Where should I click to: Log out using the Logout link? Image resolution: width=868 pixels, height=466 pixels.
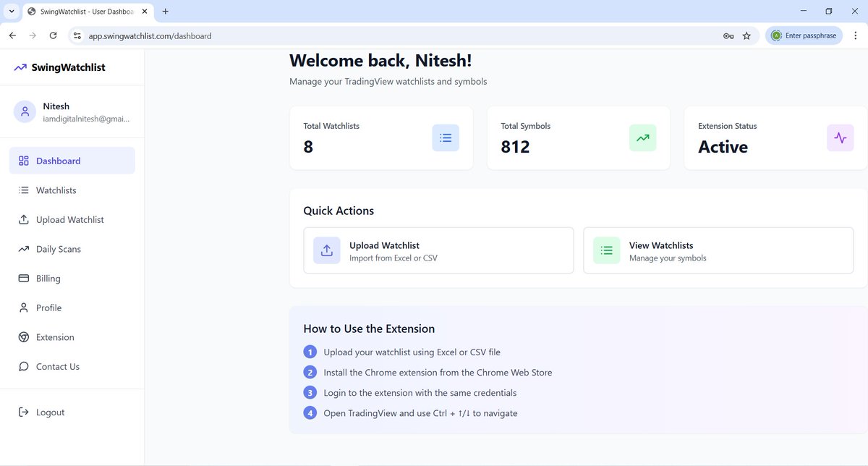72,412
